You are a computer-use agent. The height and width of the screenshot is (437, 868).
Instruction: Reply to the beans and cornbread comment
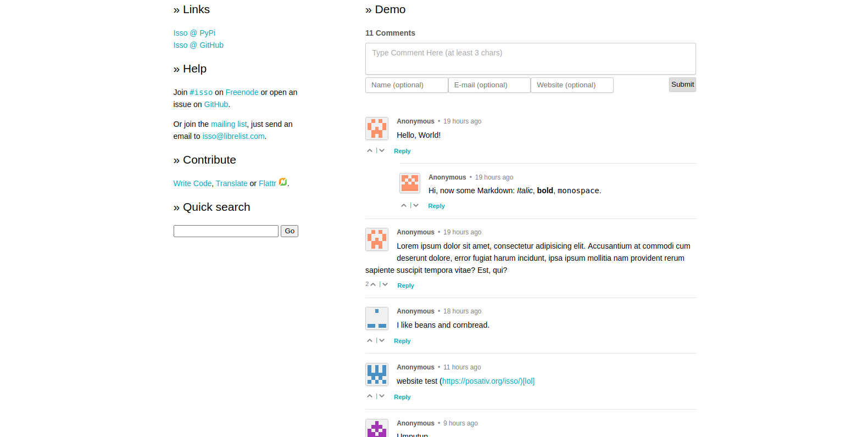[402, 341]
